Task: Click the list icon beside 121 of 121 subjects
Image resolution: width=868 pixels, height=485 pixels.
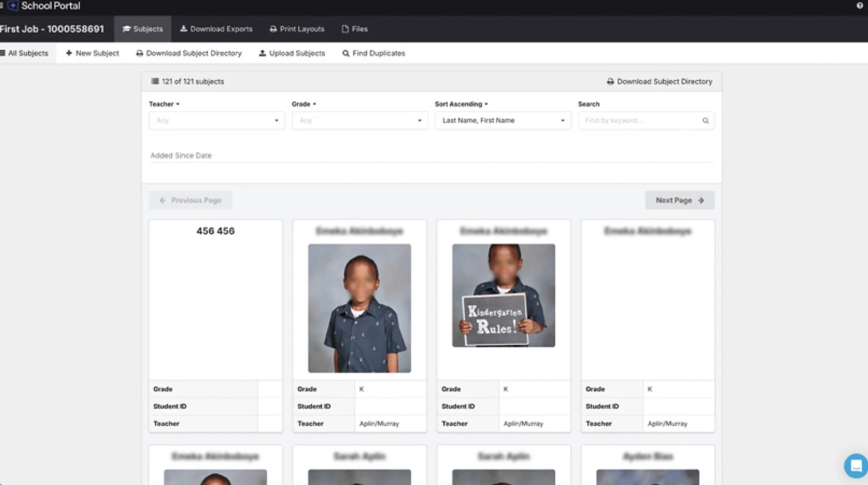Action: point(155,81)
